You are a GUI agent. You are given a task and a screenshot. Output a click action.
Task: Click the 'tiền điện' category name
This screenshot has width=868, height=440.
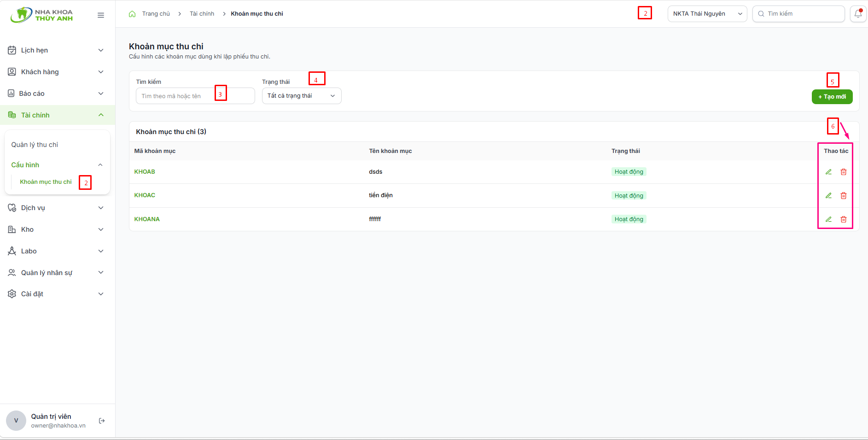(x=380, y=195)
